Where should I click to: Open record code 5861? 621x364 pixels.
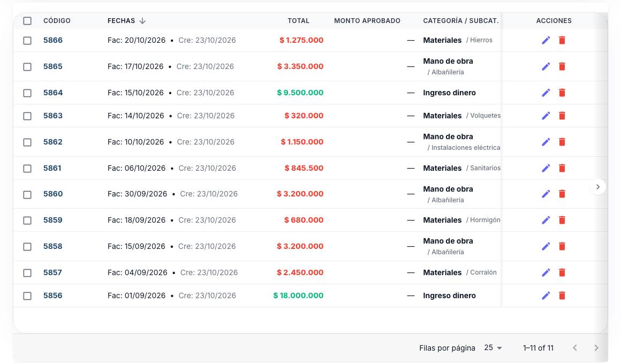52,168
